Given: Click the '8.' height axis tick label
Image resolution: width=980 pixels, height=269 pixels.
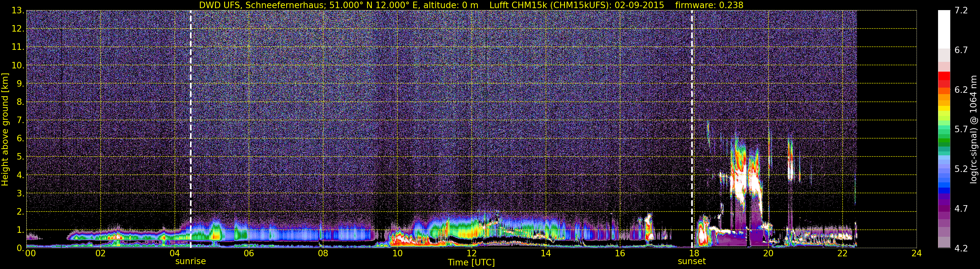Looking at the screenshot, I should coord(20,102).
